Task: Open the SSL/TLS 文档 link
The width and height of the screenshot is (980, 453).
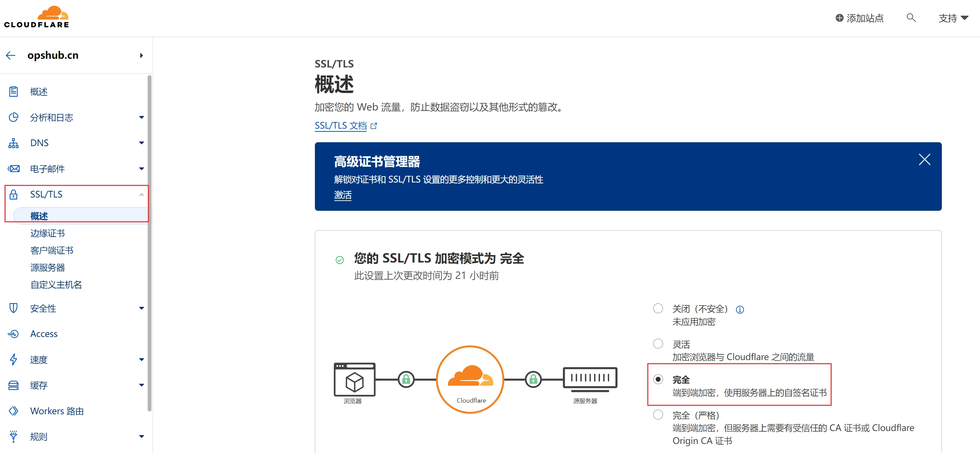Action: click(340, 126)
